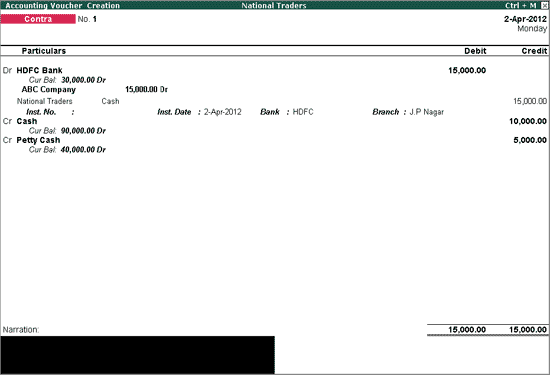Click Inst. Date value 2-Apr-2012

(223, 112)
